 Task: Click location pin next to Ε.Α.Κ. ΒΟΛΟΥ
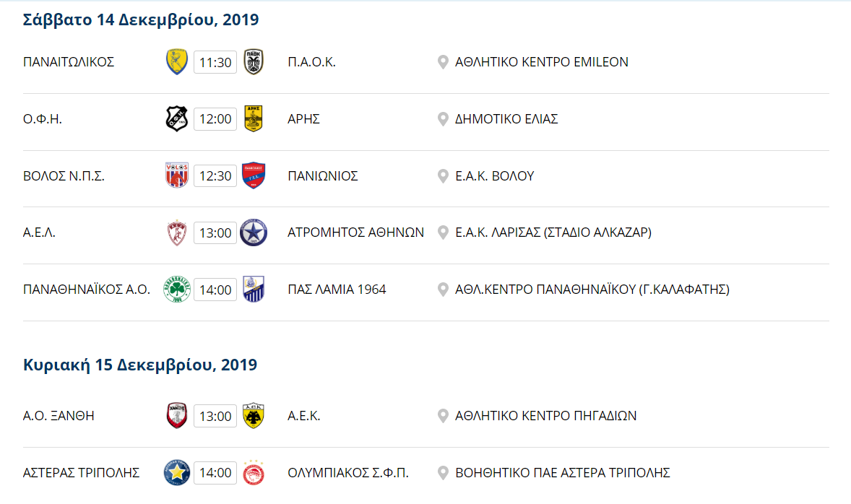pyautogui.click(x=443, y=176)
